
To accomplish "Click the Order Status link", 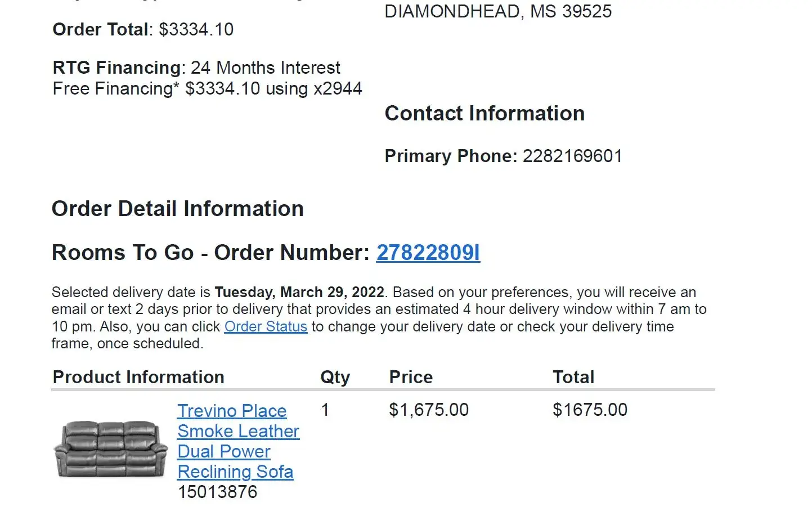I will click(266, 326).
